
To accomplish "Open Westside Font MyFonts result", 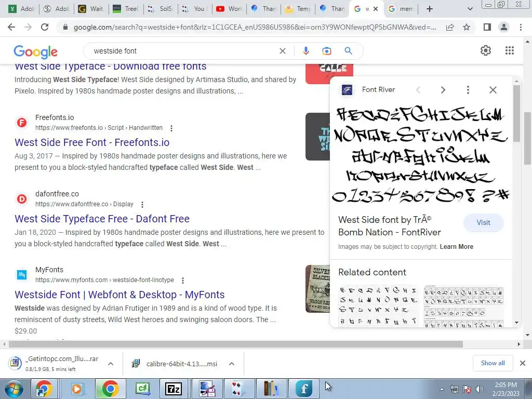I will (119, 295).
